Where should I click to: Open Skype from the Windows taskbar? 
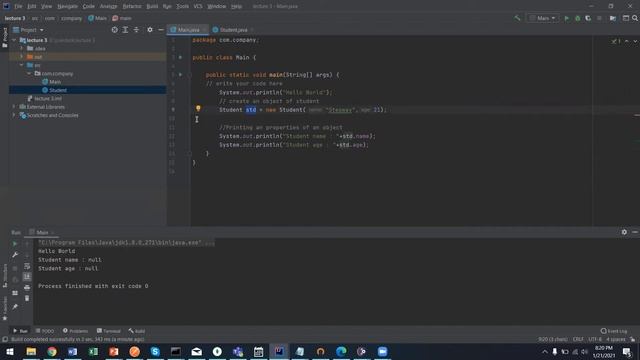[155, 351]
